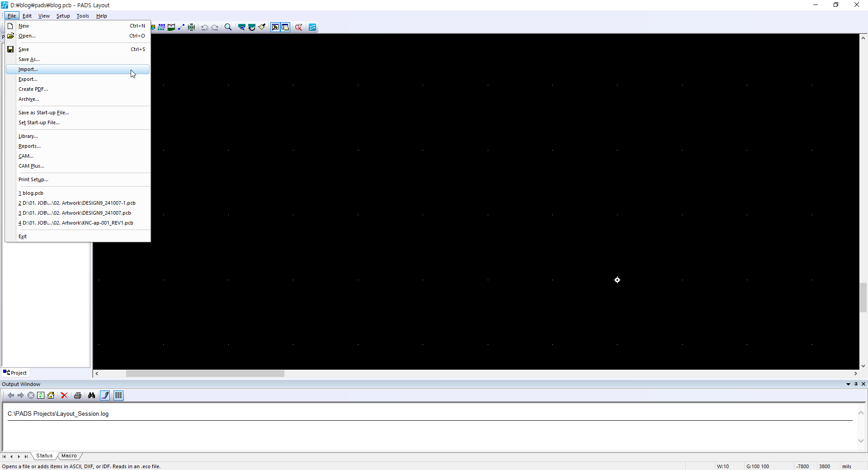Click the binoculars Find icon
This screenshot has height=470, width=868.
click(x=91, y=395)
